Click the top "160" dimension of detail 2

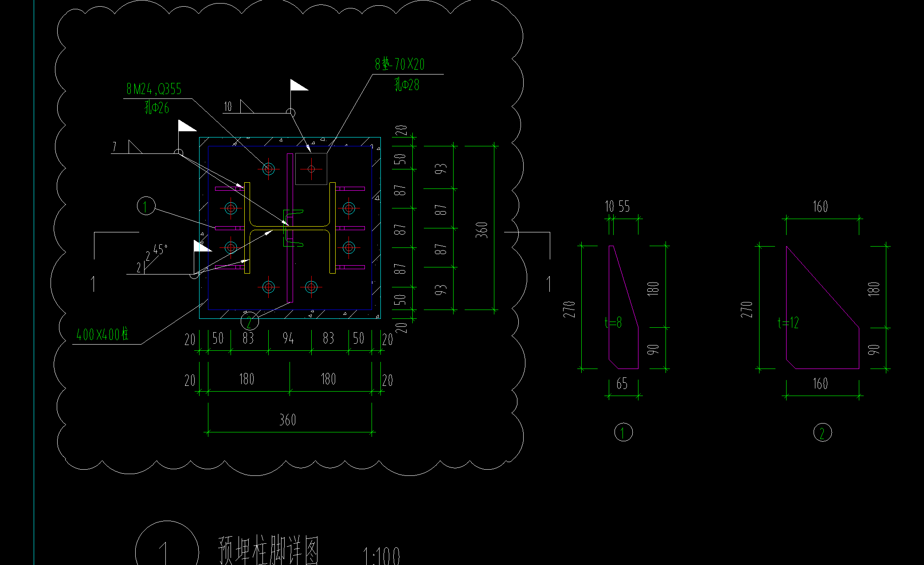[820, 206]
